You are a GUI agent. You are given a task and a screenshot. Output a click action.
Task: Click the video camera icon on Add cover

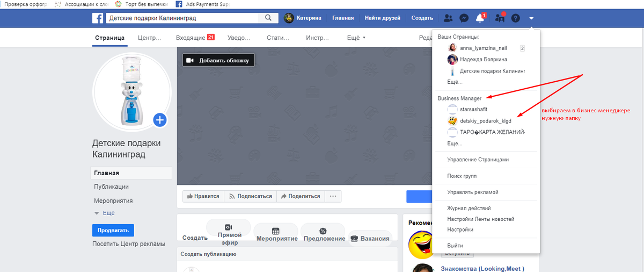(189, 60)
